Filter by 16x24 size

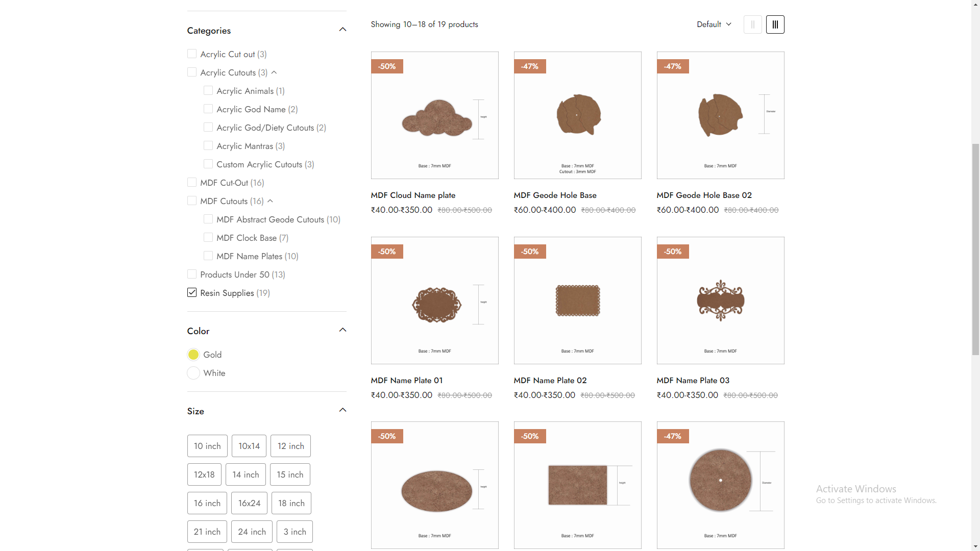pos(249,503)
